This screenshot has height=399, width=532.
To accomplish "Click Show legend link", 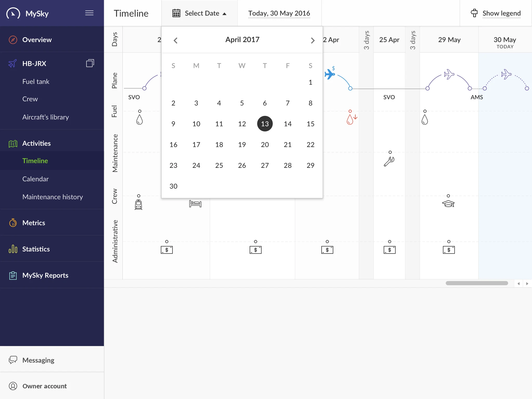I will [502, 13].
